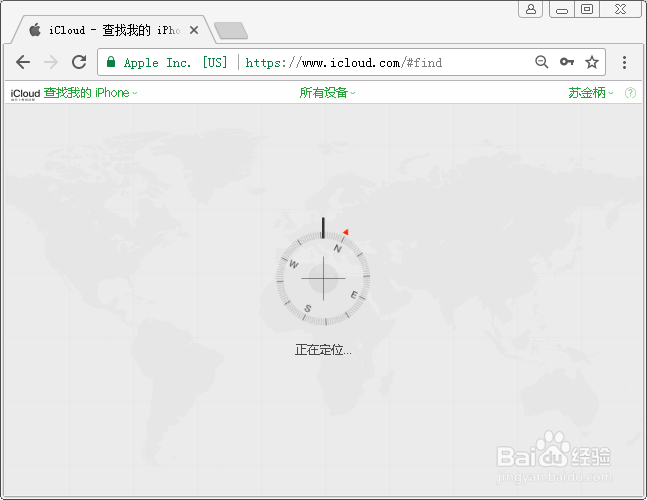This screenshot has height=500, width=647.
Task: Click the saved password key icon
Action: click(x=567, y=62)
